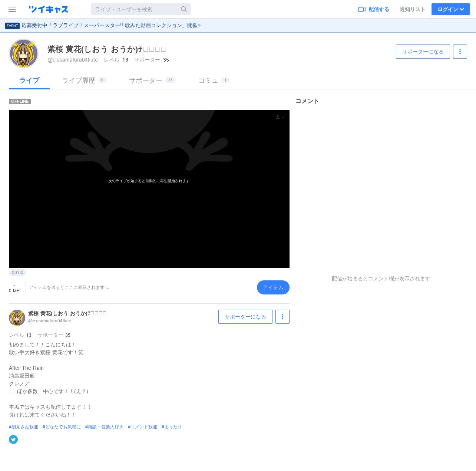Click the large profile avatar in the header

[x=24, y=53]
